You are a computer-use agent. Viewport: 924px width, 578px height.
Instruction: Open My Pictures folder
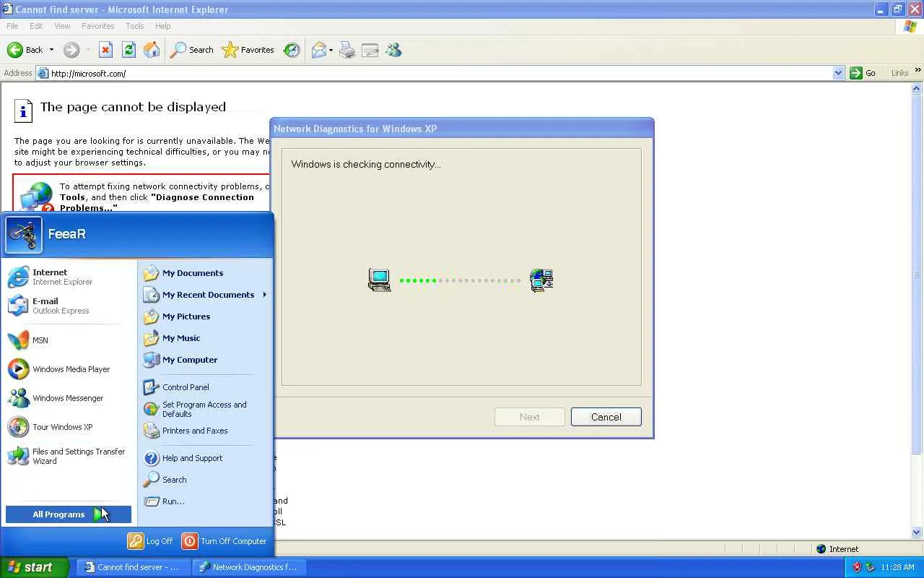(205, 316)
